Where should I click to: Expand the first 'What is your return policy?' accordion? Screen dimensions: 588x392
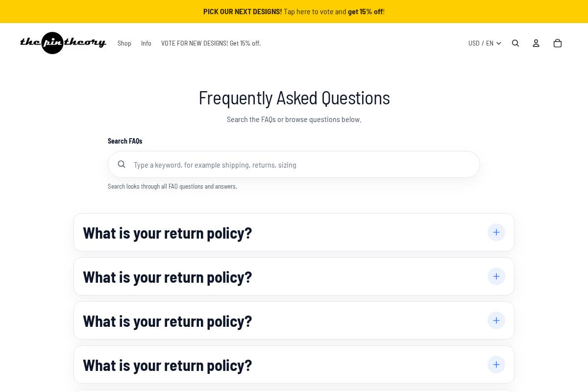168,232
